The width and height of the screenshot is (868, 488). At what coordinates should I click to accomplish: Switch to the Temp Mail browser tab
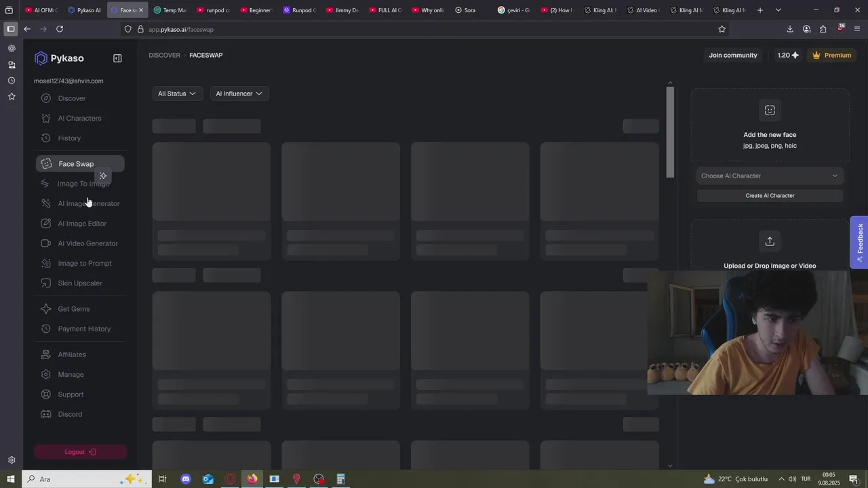pos(170,10)
